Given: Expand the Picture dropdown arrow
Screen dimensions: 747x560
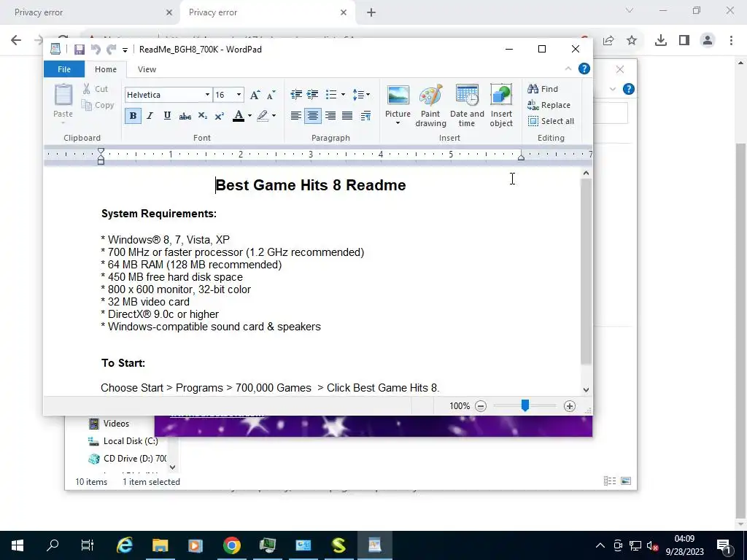Looking at the screenshot, I should 398,123.
